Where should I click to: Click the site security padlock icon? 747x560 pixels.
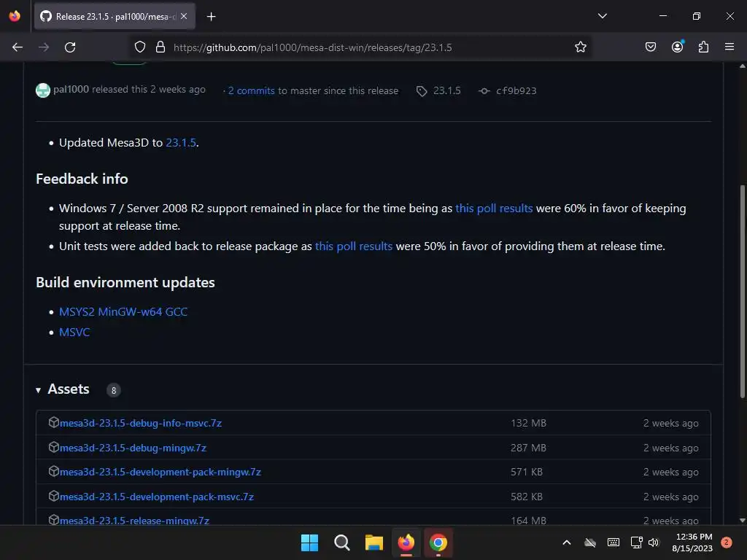[160, 47]
